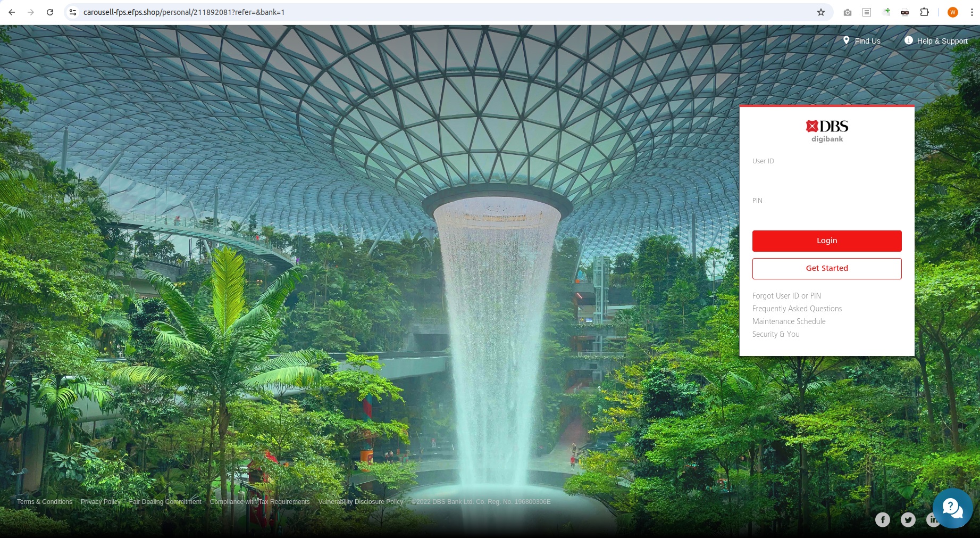The height and width of the screenshot is (538, 980).
Task: Click the Find Us location pin icon
Action: tap(847, 40)
